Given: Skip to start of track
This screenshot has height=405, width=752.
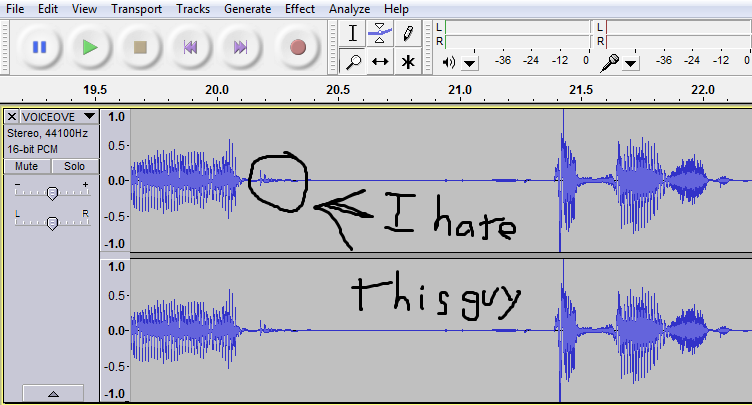Looking at the screenshot, I should (x=190, y=47).
